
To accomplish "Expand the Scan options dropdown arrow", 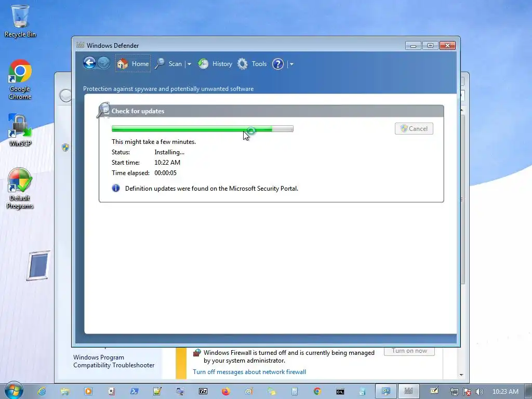I will [189, 64].
